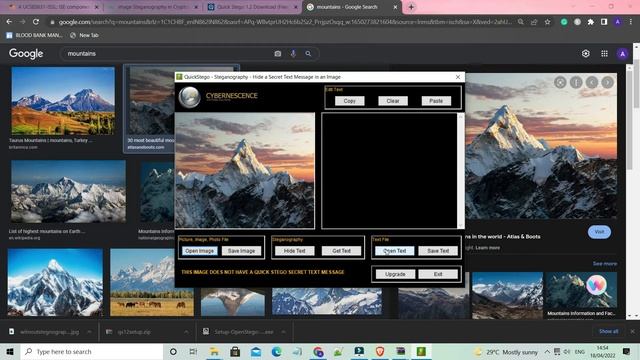Go back in Chrome
Screen dimensions: 640x360
pos(9,22)
